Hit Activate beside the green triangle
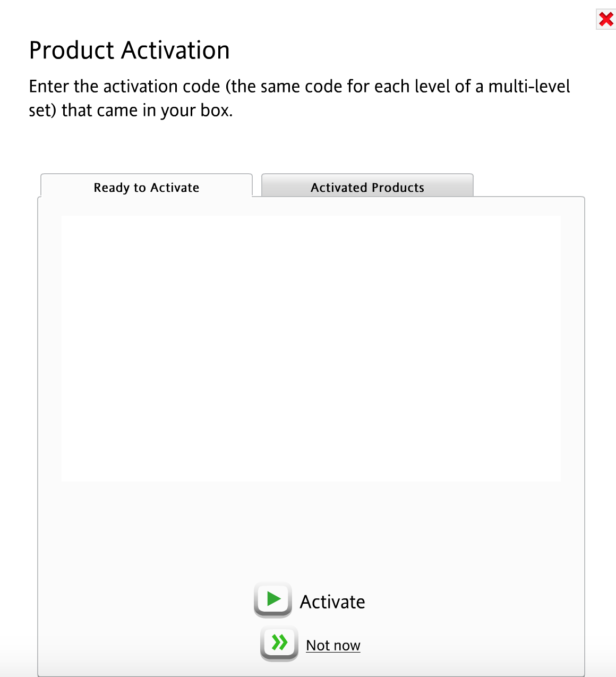Image resolution: width=616 pixels, height=677 pixels. [332, 602]
